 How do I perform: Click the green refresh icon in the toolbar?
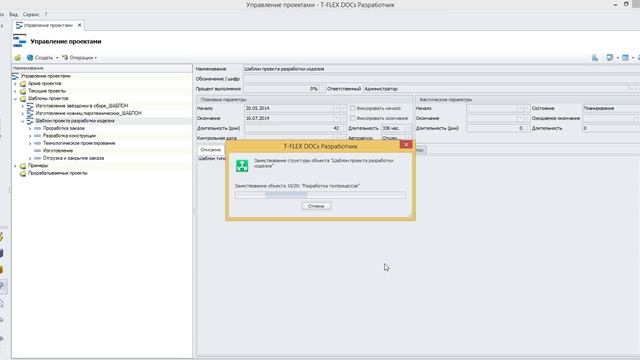pos(18,58)
